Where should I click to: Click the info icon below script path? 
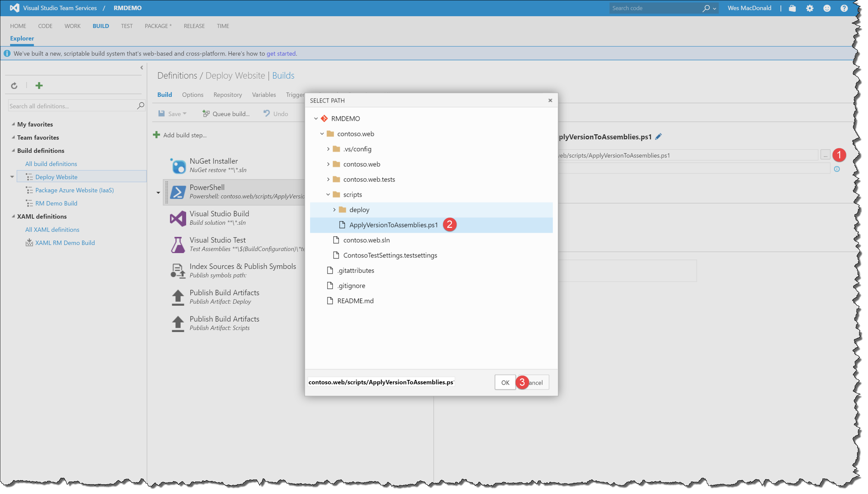[x=837, y=169]
